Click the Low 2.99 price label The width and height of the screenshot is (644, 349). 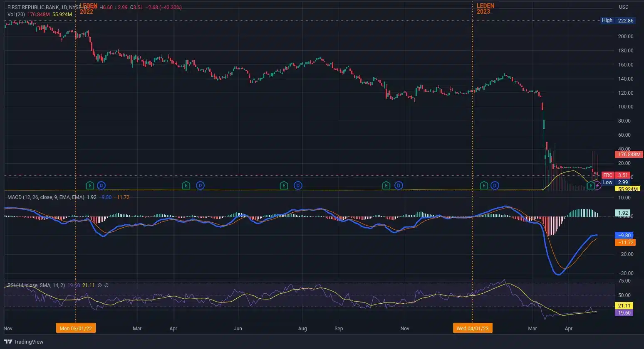pyautogui.click(x=616, y=182)
